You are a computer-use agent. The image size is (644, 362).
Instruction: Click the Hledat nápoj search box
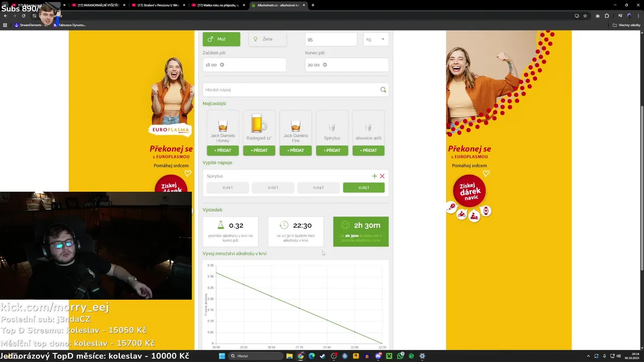point(296,89)
